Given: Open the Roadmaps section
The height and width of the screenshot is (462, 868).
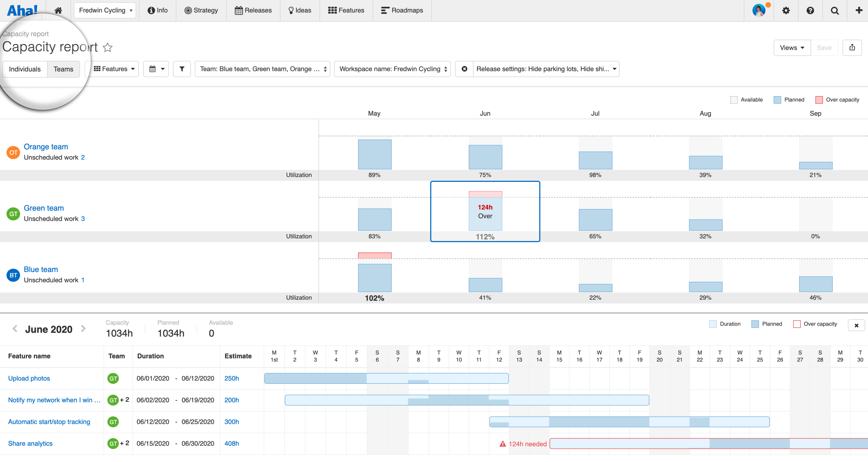Looking at the screenshot, I should click(402, 10).
